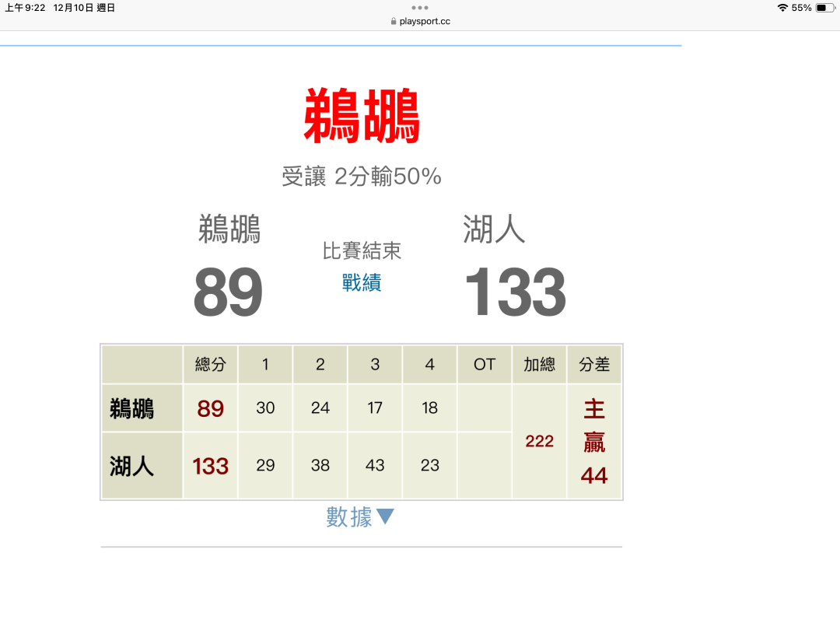Click 湖人 second quarter score 38
Image resolution: width=840 pixels, height=630 pixels.
tap(320, 466)
